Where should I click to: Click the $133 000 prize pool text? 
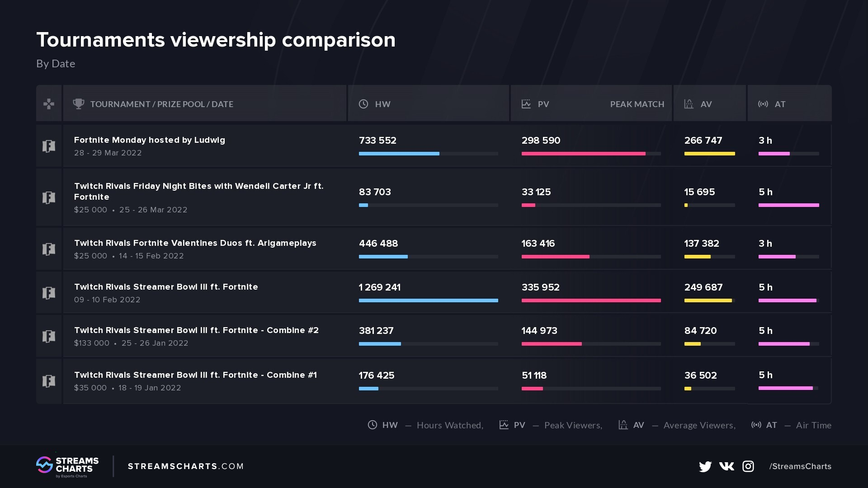coord(92,343)
